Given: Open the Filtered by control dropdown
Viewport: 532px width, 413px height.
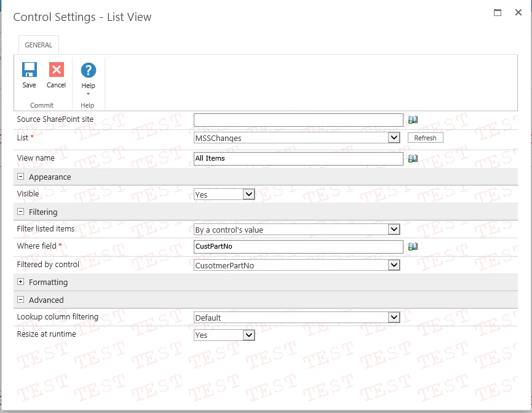Looking at the screenshot, I should click(x=297, y=265).
